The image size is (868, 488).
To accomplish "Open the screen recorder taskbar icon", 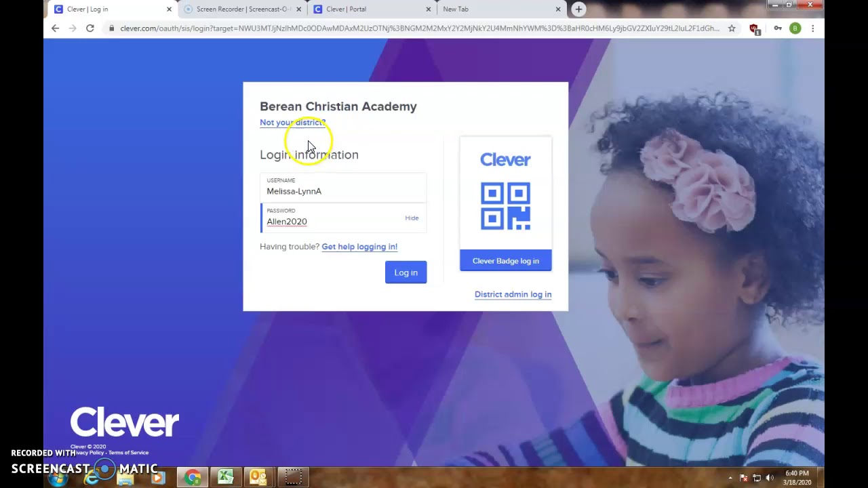I will pyautogui.click(x=293, y=478).
